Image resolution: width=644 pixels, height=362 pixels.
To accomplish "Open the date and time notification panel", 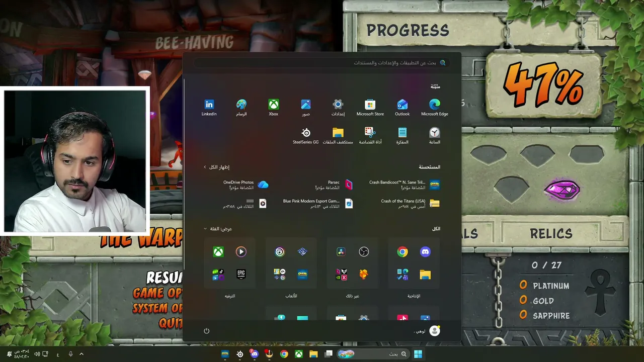I will pyautogui.click(x=19, y=354).
